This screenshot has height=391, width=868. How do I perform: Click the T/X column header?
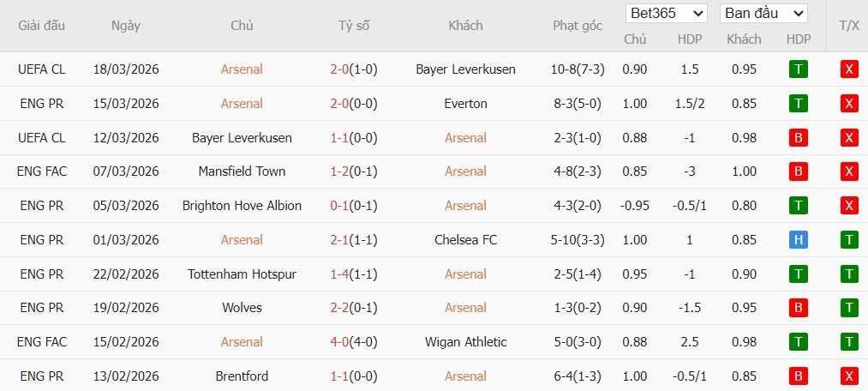pos(849,26)
